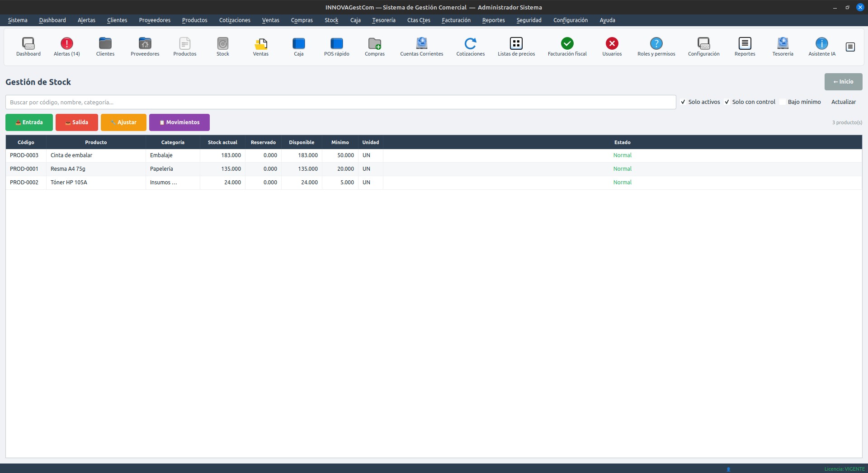This screenshot has height=473, width=868.
Task: Open Listas de precios
Action: pyautogui.click(x=516, y=47)
